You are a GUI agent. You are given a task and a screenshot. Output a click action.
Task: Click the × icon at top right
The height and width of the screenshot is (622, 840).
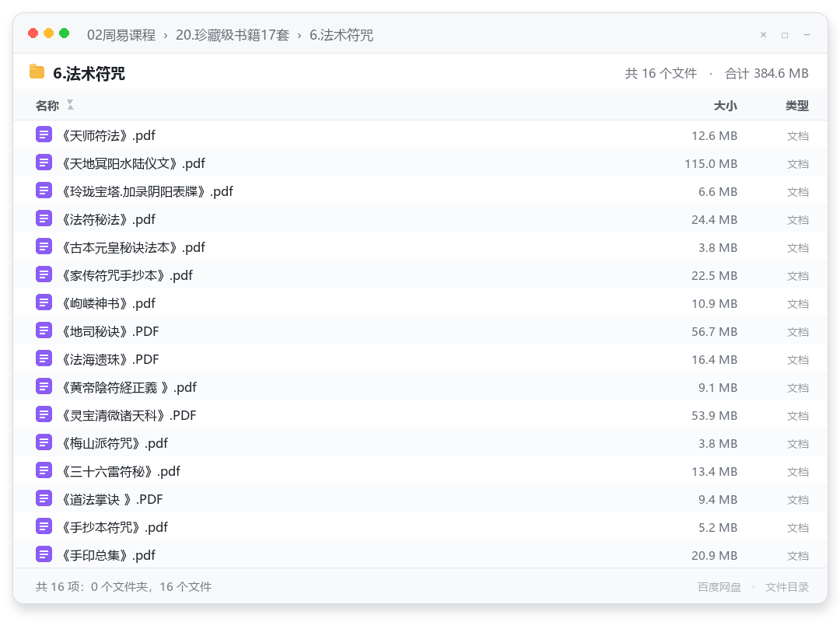(x=764, y=35)
